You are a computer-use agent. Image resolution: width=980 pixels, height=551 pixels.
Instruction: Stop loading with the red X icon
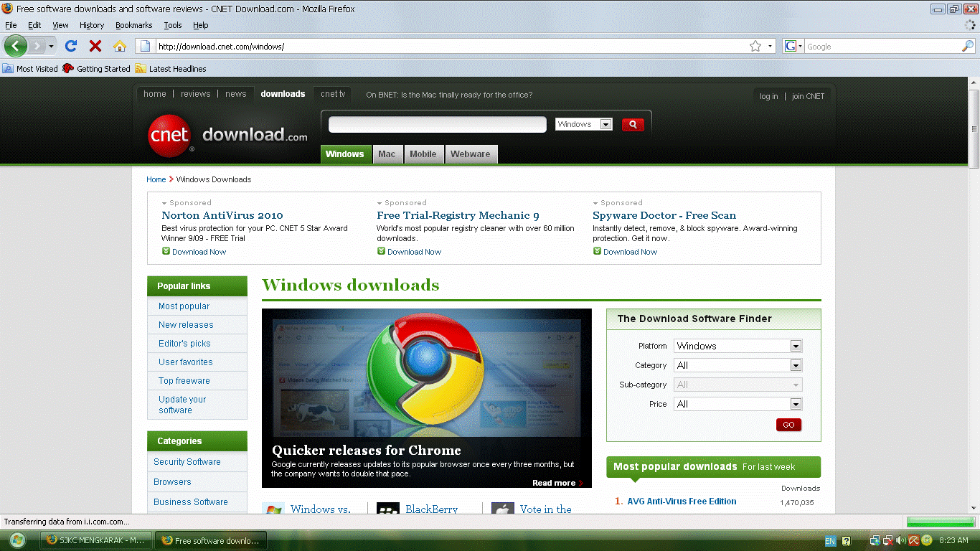coord(95,46)
